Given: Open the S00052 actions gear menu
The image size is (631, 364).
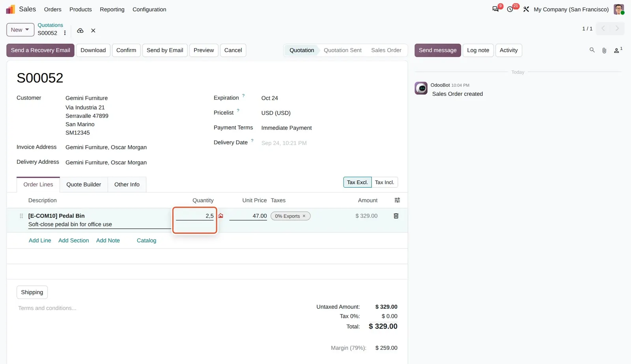Looking at the screenshot, I should (x=65, y=33).
